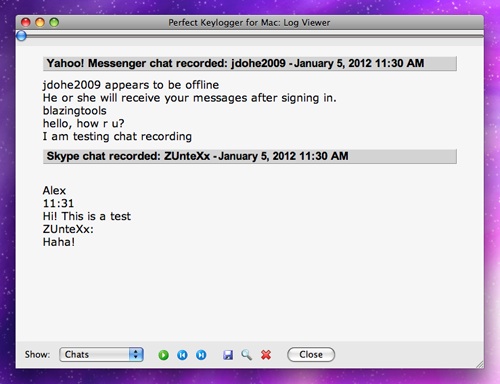This screenshot has width=500, height=384.
Task: Click the 'blazingtools' line
Action: pyautogui.click(x=75, y=111)
